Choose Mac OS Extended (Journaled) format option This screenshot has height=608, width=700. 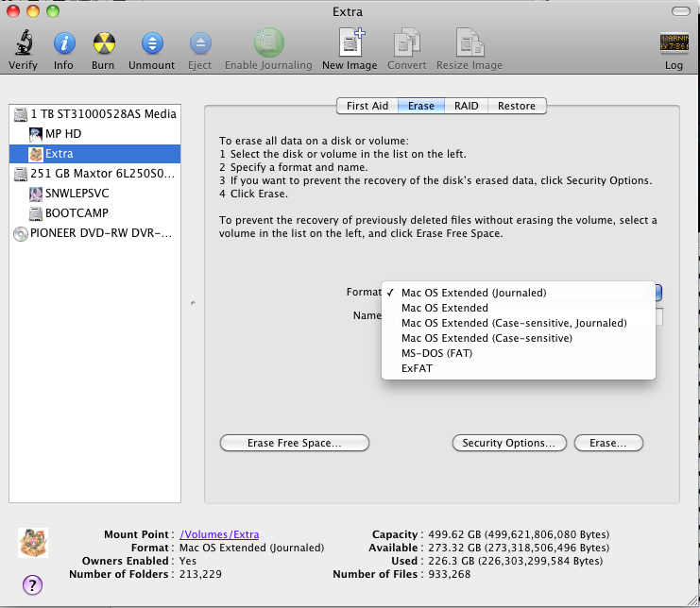coord(519,293)
